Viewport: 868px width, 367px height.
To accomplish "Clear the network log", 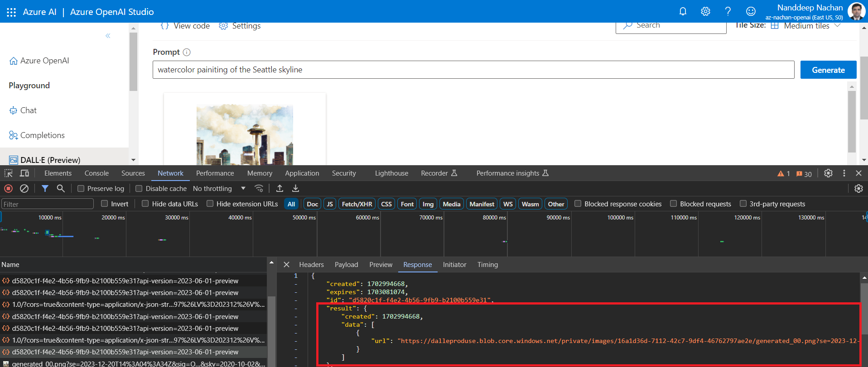I will 24,189.
